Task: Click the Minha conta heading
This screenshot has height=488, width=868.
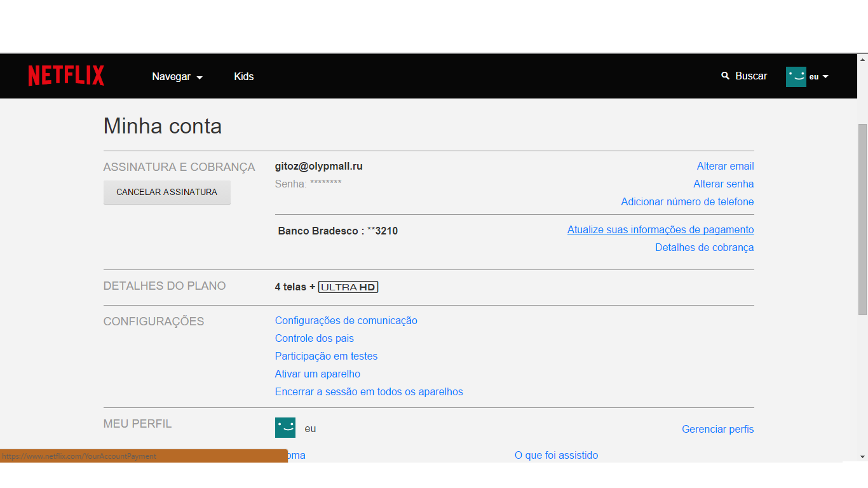Action: point(163,126)
